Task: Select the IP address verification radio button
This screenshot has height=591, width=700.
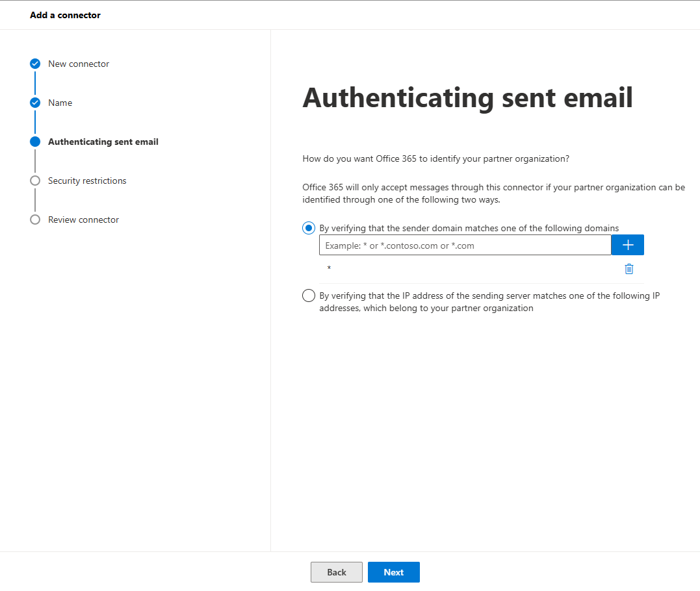Action: tap(309, 295)
